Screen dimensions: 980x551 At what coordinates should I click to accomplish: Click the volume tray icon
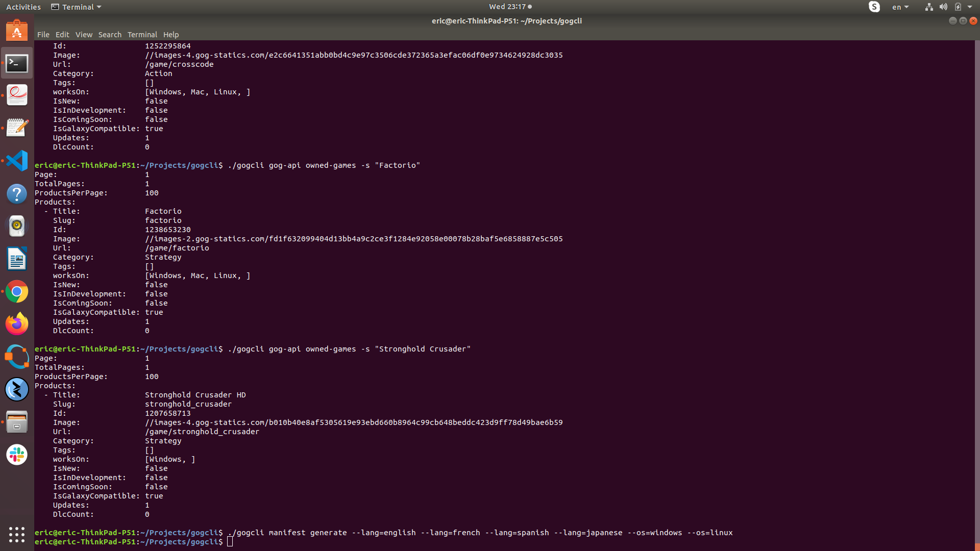pyautogui.click(x=943, y=7)
